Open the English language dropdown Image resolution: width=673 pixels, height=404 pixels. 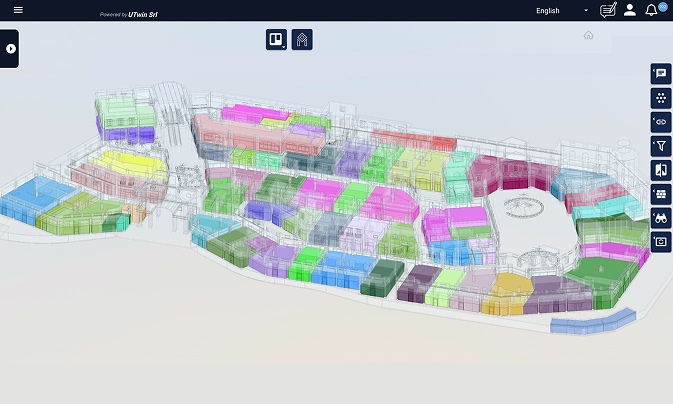561,11
